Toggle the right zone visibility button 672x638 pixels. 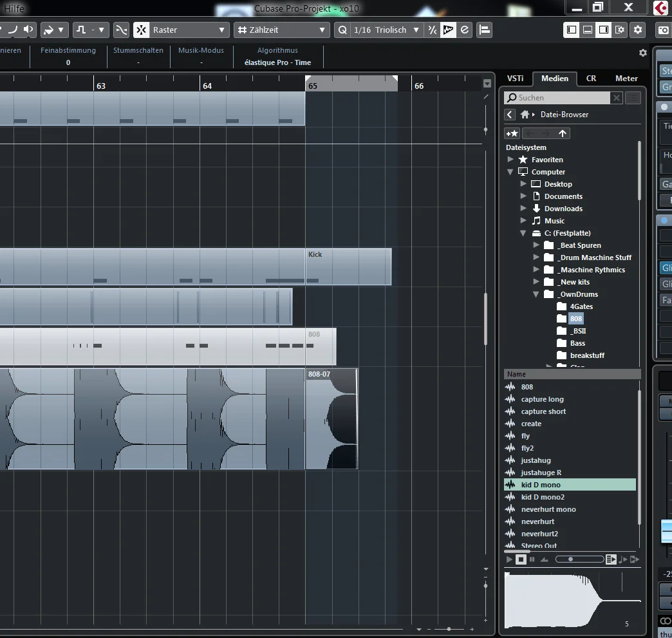[604, 30]
